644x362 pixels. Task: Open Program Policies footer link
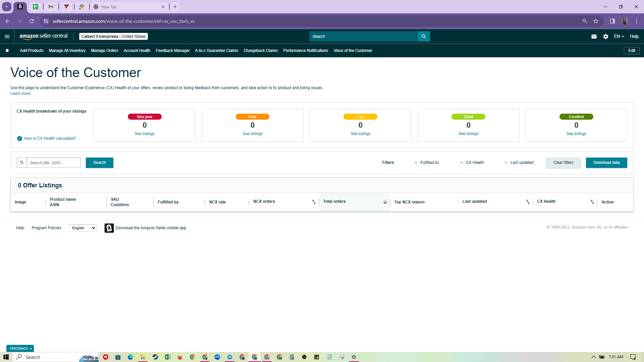pyautogui.click(x=46, y=228)
